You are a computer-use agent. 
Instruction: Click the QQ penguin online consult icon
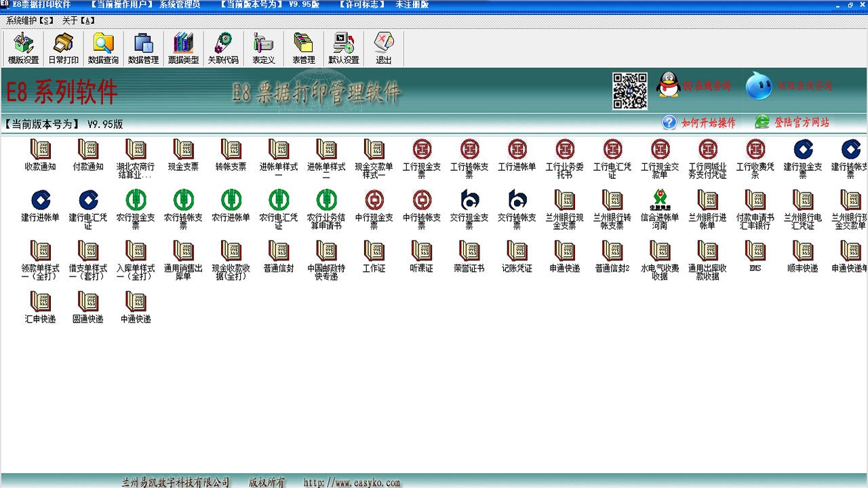coord(669,85)
